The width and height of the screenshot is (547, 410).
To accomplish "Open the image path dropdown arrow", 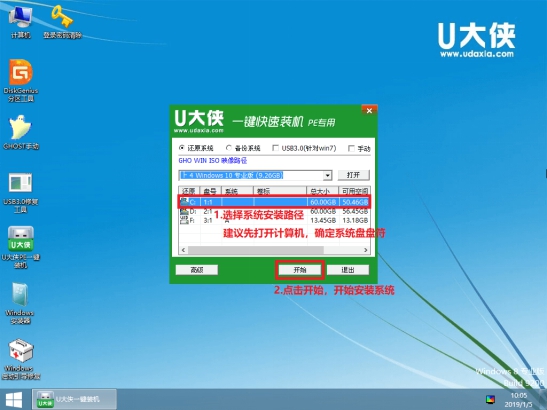I will click(x=327, y=175).
